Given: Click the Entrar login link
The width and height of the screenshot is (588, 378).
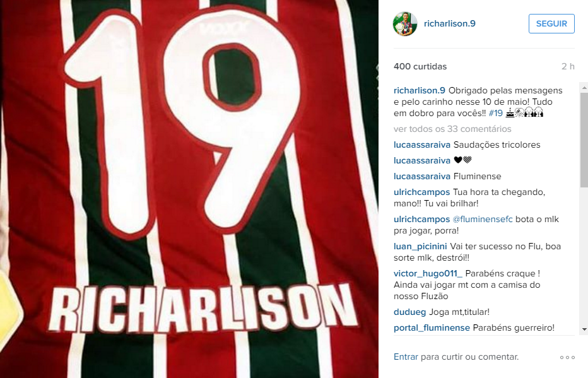Looking at the screenshot, I should tap(406, 357).
